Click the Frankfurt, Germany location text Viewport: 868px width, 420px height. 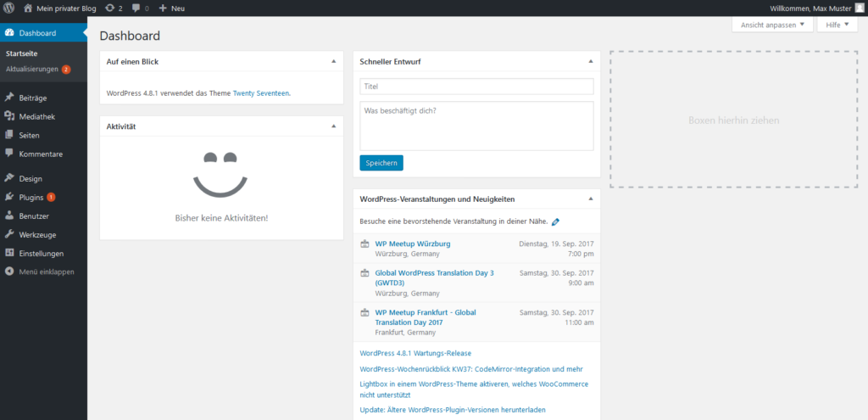(405, 333)
